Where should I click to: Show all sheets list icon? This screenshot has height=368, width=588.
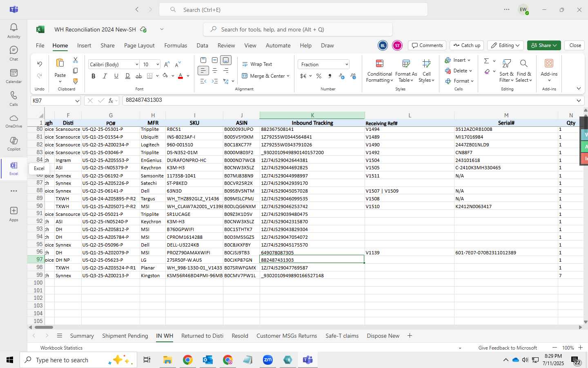[x=60, y=336]
